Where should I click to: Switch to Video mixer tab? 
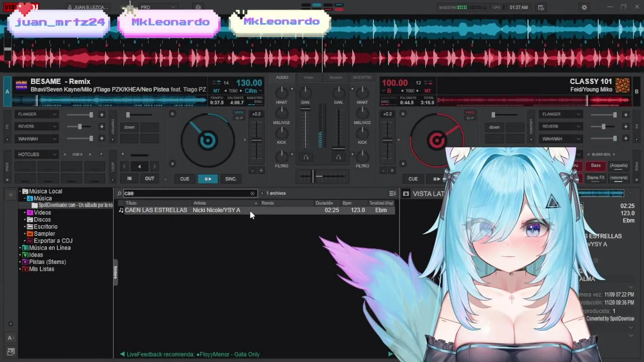coord(308,77)
